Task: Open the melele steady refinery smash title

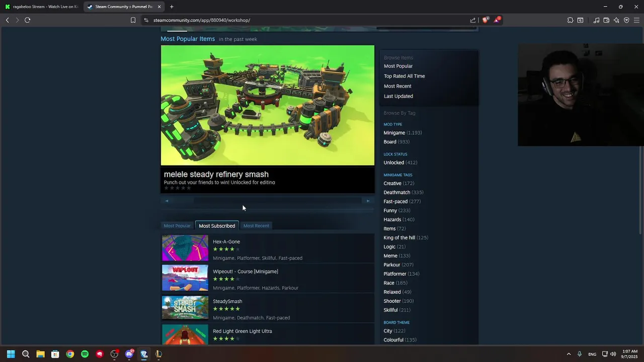Action: coord(216,174)
